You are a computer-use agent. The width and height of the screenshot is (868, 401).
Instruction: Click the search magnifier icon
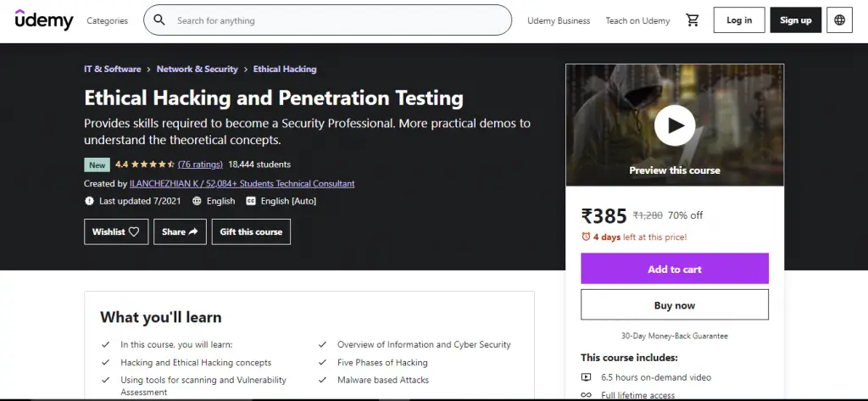(x=159, y=20)
